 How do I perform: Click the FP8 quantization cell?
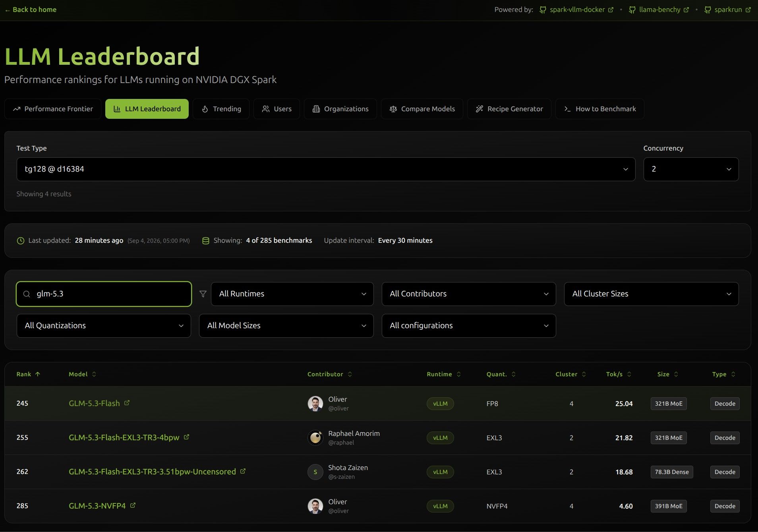point(492,404)
